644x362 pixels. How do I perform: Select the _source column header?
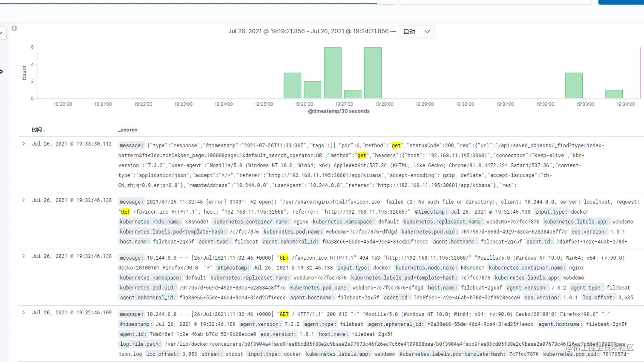point(128,130)
